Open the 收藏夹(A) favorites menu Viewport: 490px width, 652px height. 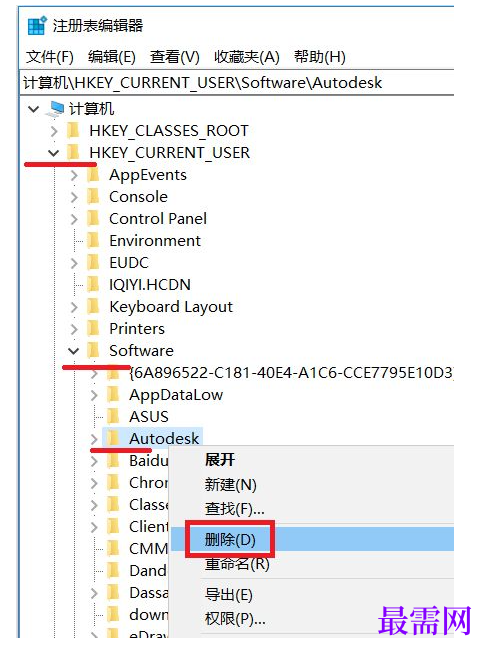247,57
